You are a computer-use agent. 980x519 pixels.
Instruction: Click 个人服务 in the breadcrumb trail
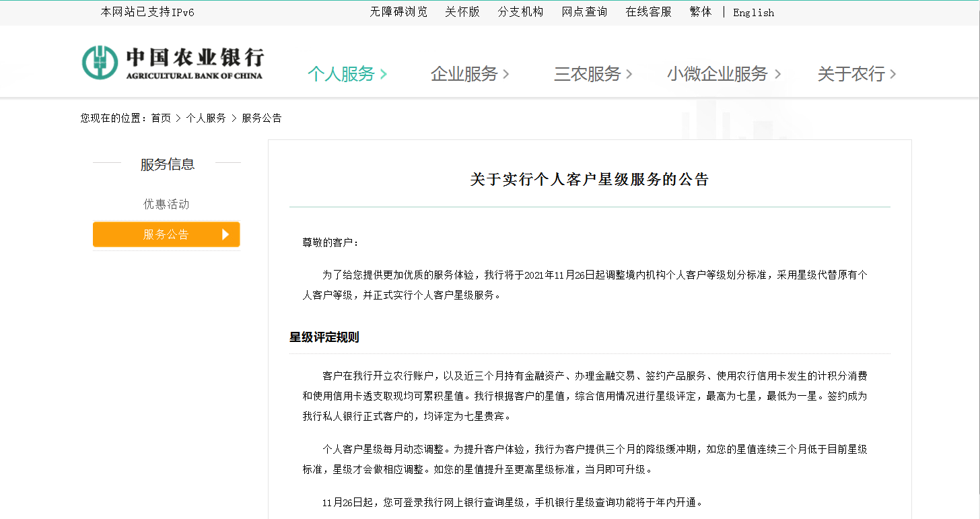207,118
